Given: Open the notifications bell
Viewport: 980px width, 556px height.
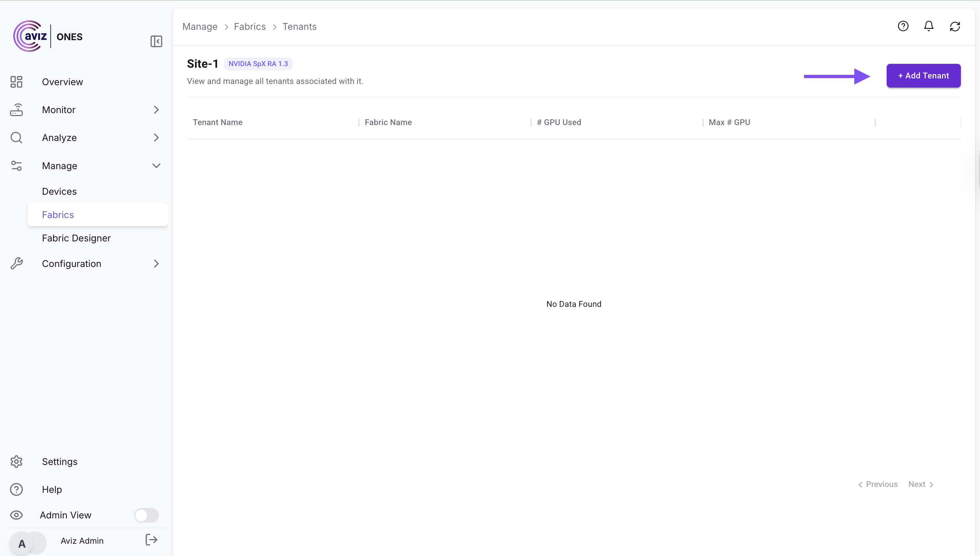Looking at the screenshot, I should click(929, 26).
